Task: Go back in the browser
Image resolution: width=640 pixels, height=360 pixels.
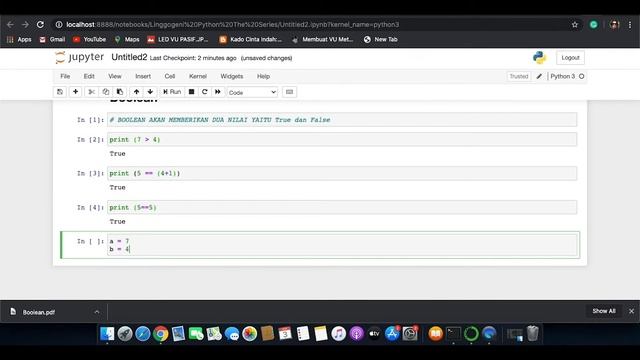Action: 10,24
